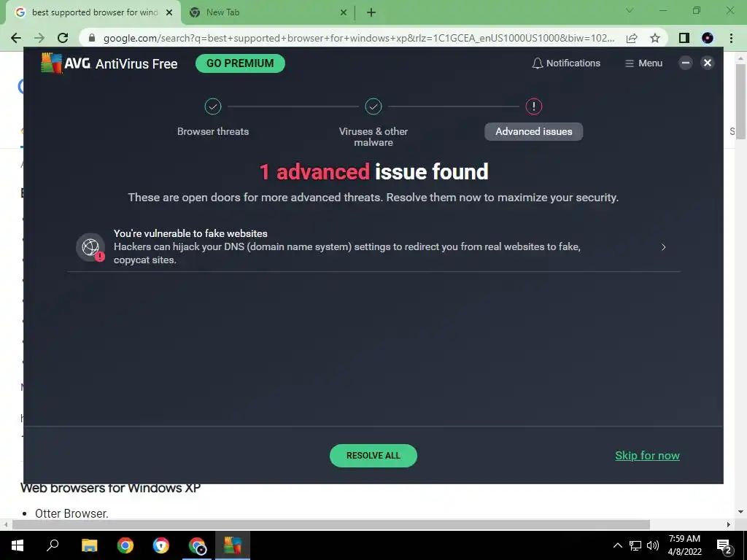Close the AVG AntiVirus window
The height and width of the screenshot is (560, 747).
(708, 63)
